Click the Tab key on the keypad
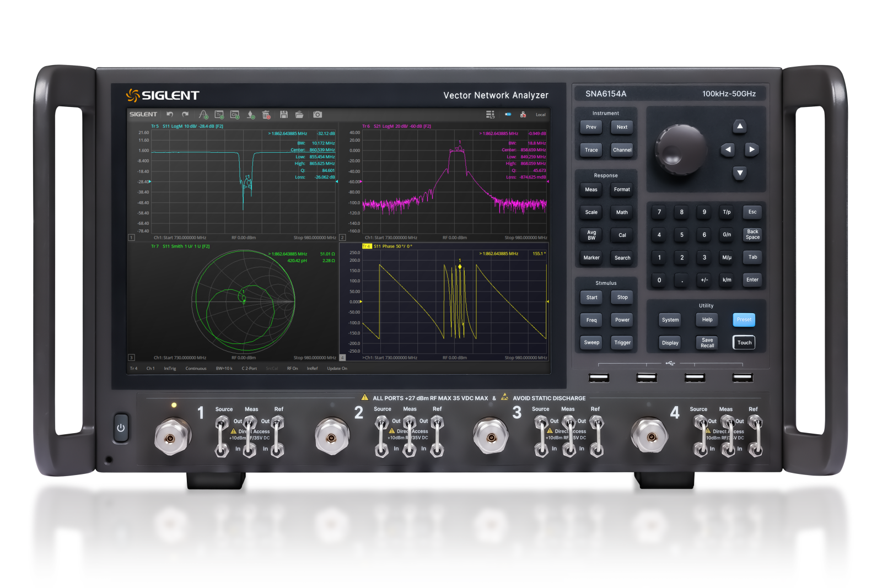882x588 pixels. point(752,257)
